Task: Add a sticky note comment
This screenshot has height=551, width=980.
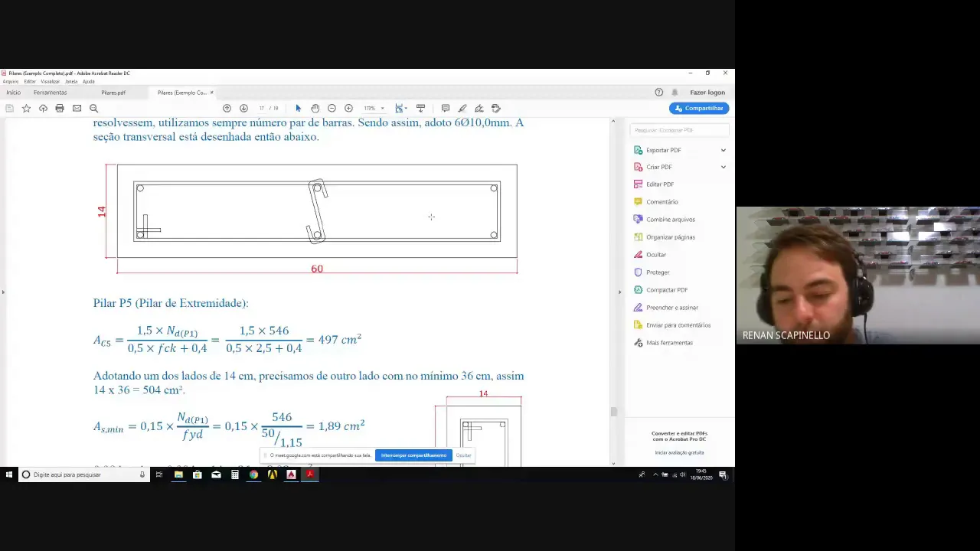Action: pos(445,109)
